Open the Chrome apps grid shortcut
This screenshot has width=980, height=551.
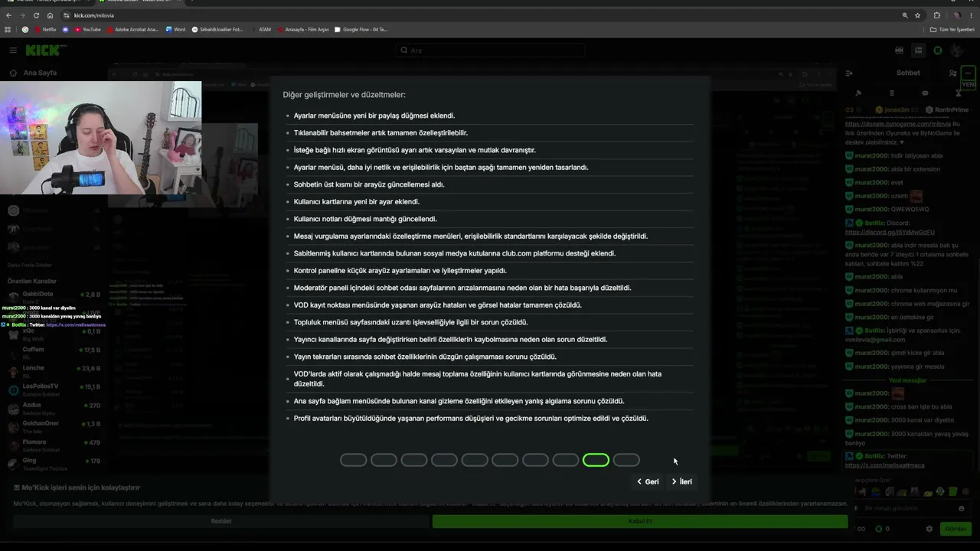coord(8,30)
